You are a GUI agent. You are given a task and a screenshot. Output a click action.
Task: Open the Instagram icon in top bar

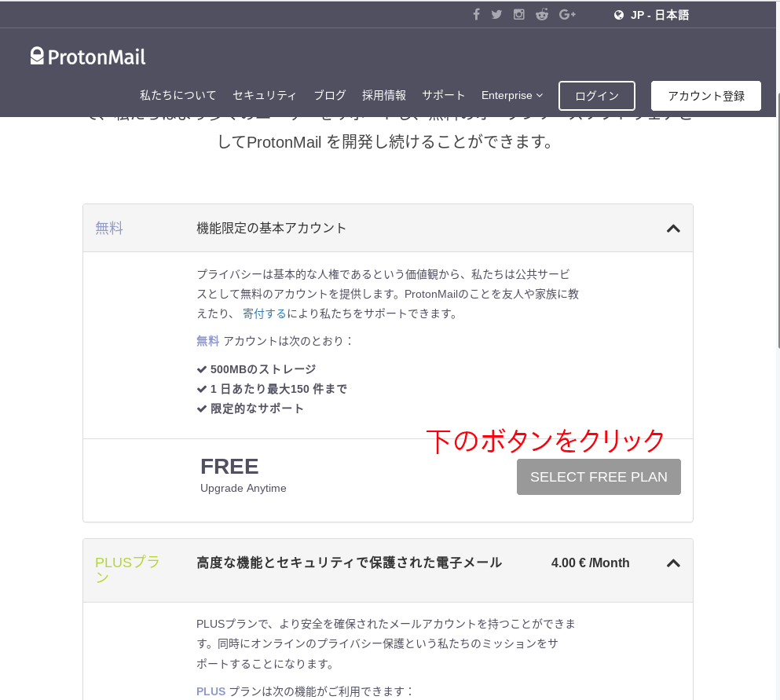coord(519,14)
